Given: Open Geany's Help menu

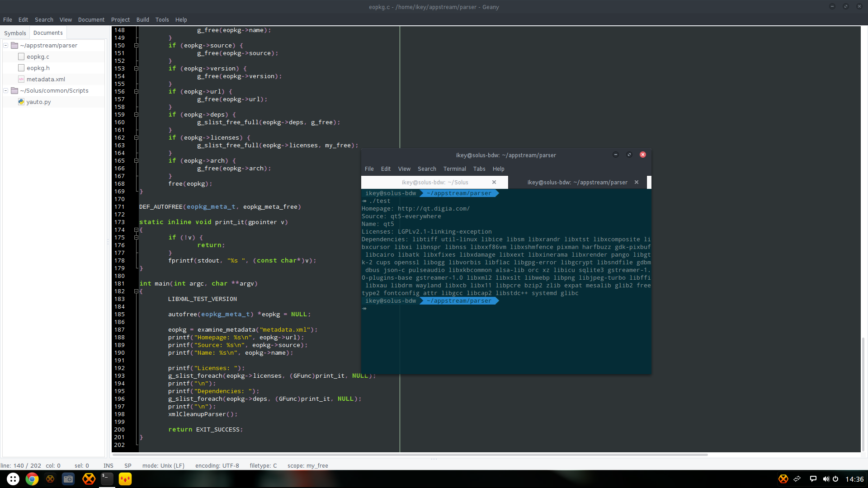Looking at the screenshot, I should tap(181, 19).
